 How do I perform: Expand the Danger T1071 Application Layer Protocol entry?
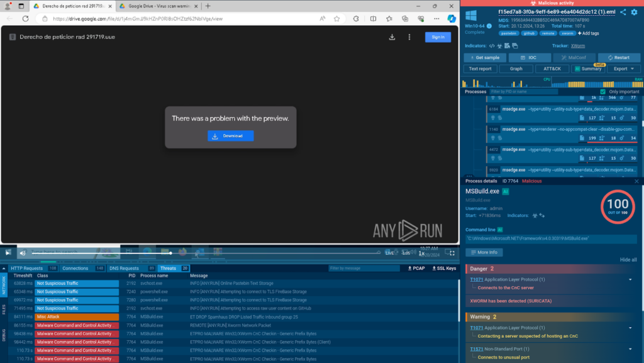coord(630,279)
